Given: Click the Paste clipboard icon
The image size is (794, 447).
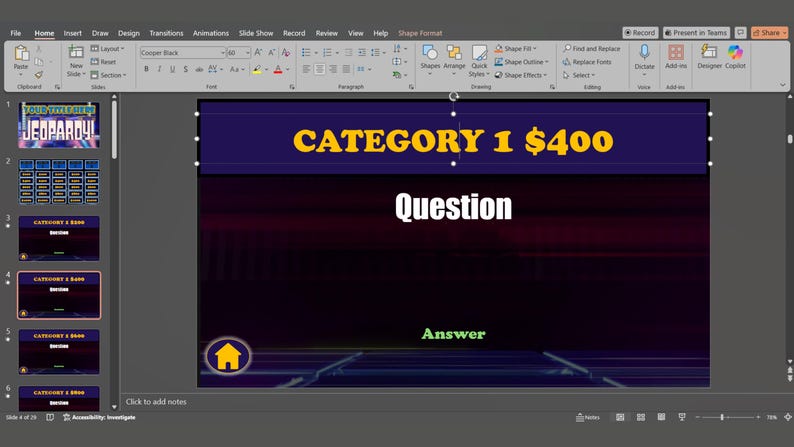Looking at the screenshot, I should coord(21,54).
